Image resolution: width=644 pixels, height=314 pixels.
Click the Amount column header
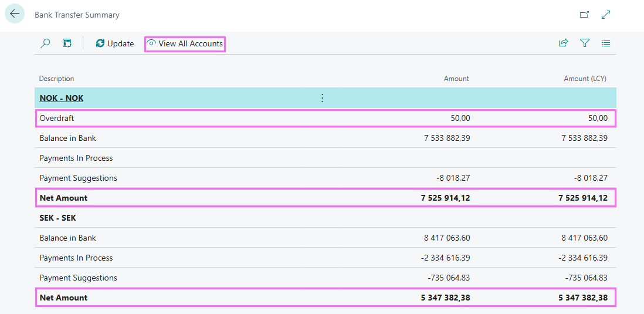tap(456, 79)
